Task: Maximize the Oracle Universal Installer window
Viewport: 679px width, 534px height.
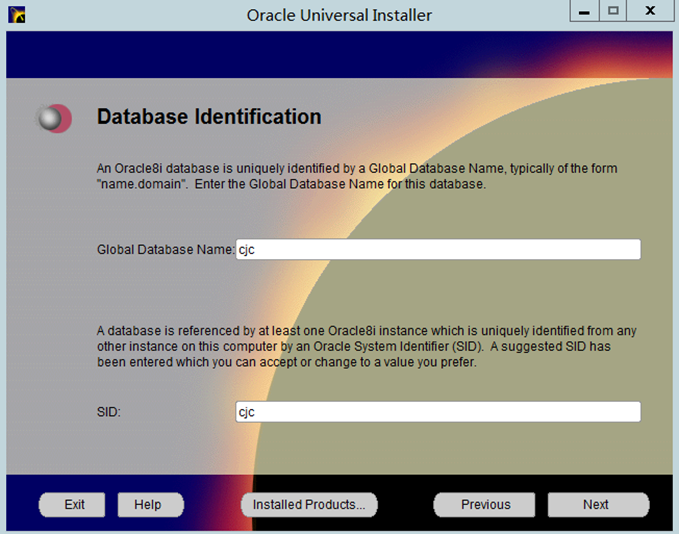Action: pos(613,11)
